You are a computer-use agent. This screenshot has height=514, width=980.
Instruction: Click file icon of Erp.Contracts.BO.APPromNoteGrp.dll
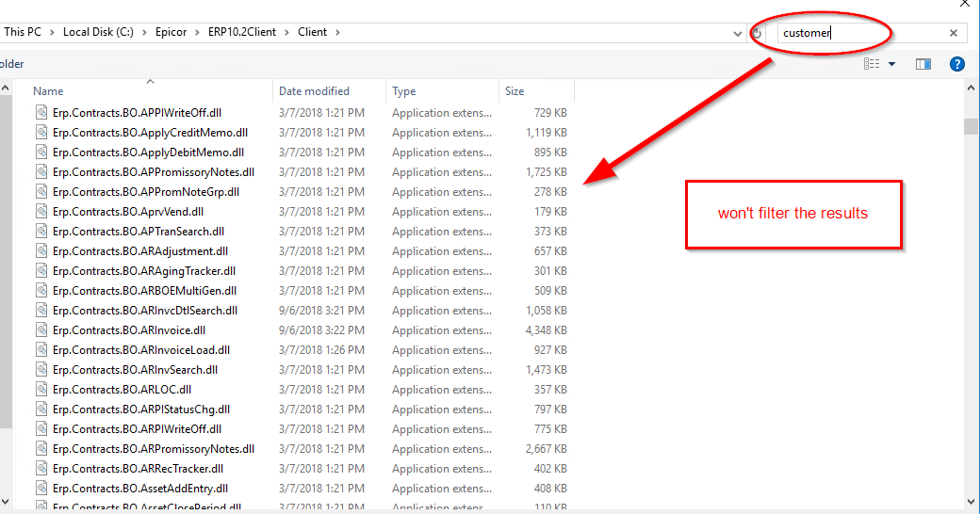(41, 192)
